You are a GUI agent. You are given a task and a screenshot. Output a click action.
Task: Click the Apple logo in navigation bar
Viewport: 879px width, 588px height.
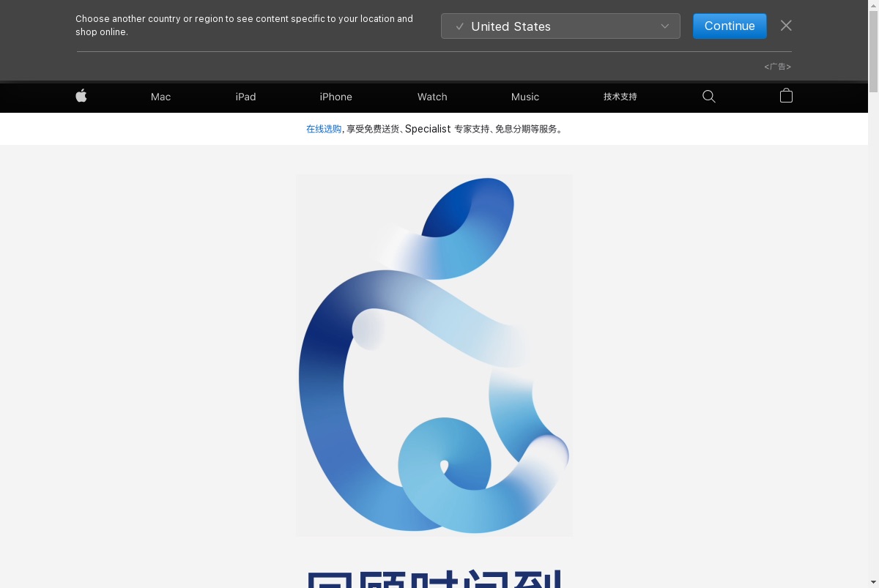[81, 96]
